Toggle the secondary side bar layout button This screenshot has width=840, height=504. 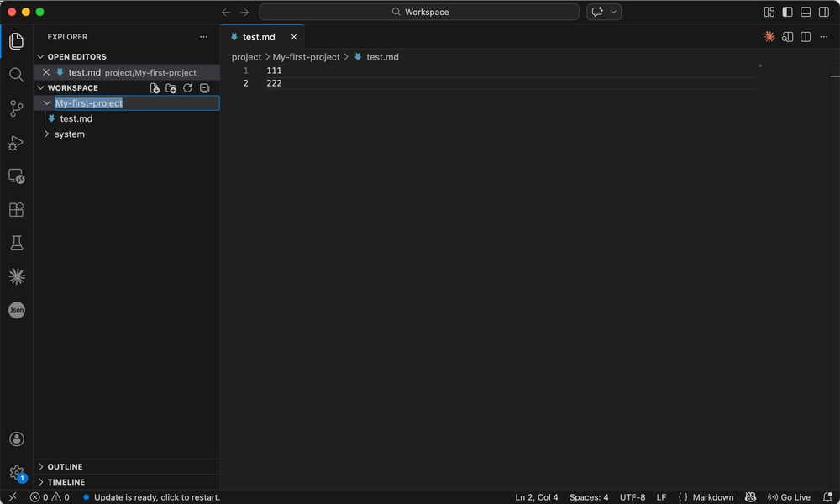pyautogui.click(x=823, y=12)
